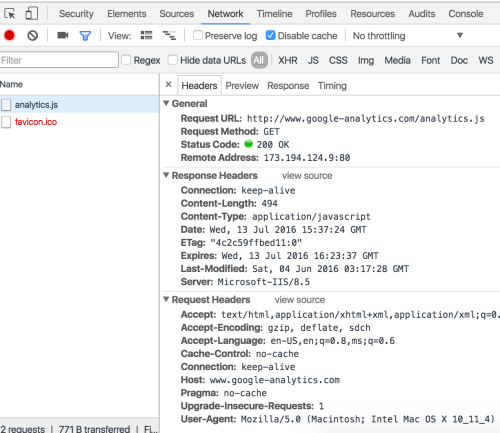Stop recording with the red record button

(x=9, y=35)
